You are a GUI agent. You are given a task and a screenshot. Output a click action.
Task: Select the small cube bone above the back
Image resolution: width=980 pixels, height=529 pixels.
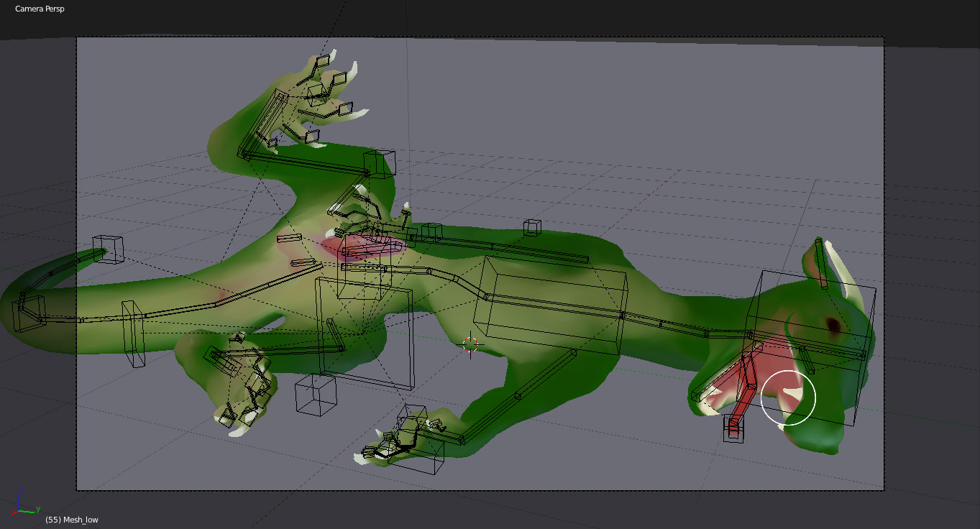pos(531,228)
